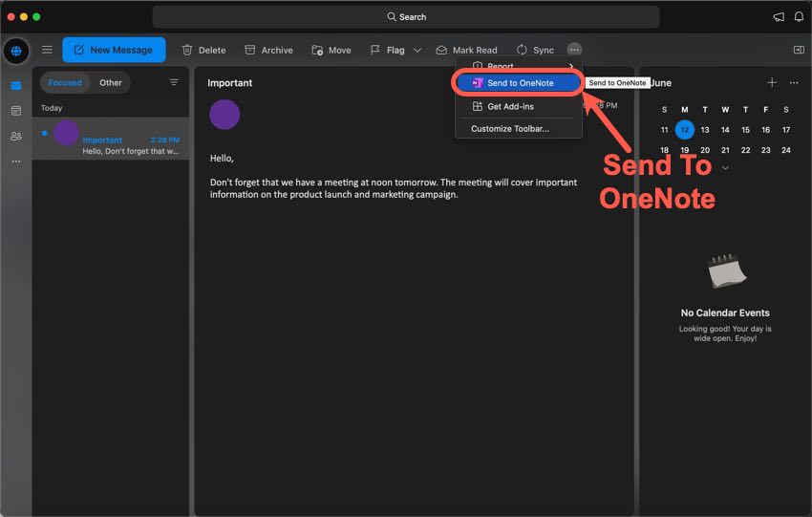Open Customize Toolbar...
The width and height of the screenshot is (812, 517).
coord(519,128)
